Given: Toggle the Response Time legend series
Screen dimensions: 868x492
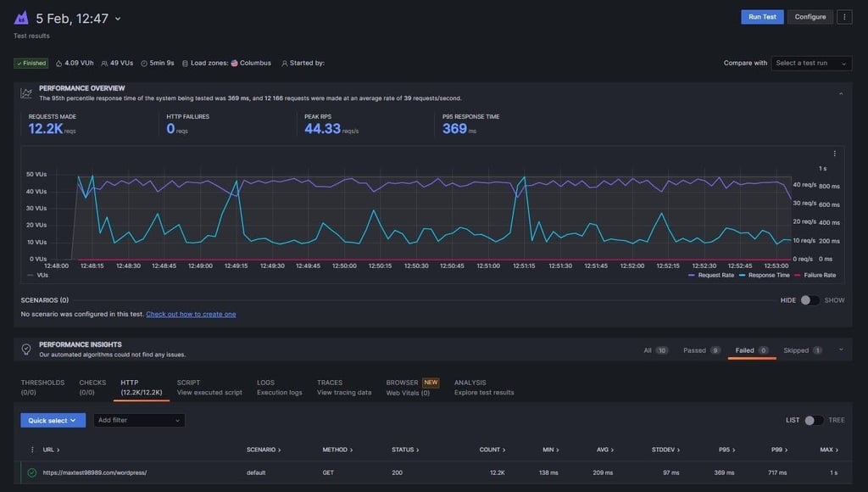Looking at the screenshot, I should pyautogui.click(x=764, y=276).
